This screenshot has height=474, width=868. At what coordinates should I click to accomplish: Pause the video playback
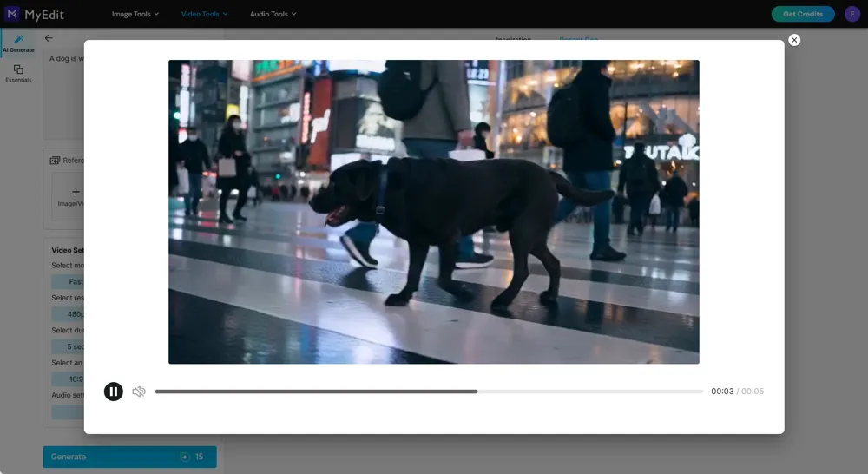tap(114, 392)
